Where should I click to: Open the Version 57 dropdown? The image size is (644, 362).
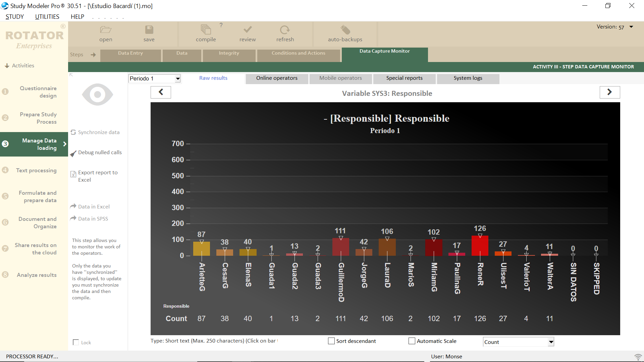tap(632, 26)
